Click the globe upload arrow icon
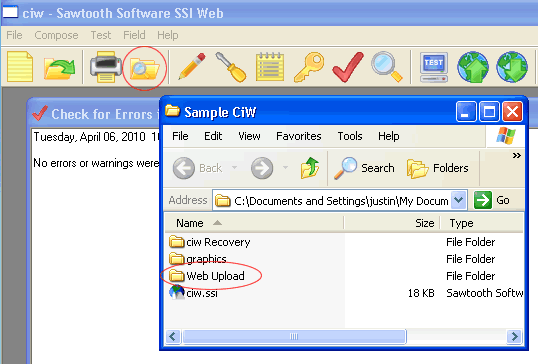The image size is (538, 364). tap(473, 67)
